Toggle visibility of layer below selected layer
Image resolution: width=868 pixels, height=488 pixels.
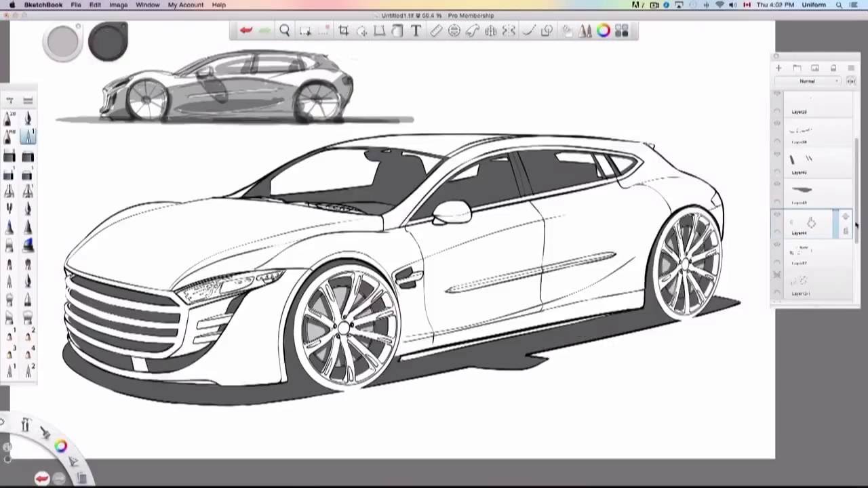[777, 245]
